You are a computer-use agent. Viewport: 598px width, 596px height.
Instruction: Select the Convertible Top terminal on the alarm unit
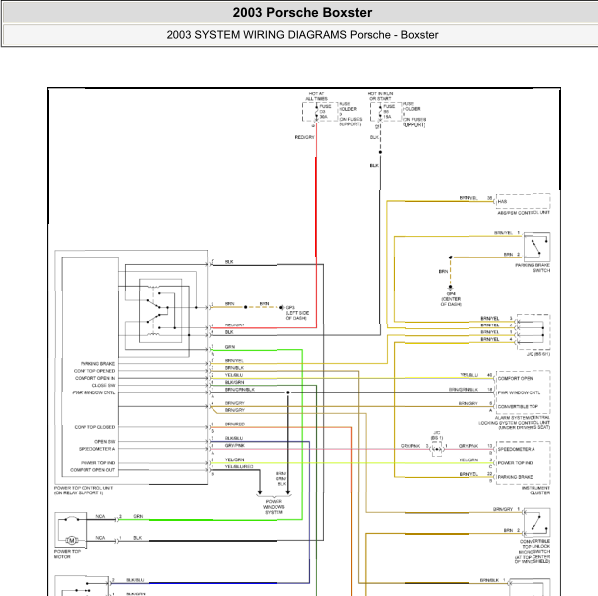point(518,406)
